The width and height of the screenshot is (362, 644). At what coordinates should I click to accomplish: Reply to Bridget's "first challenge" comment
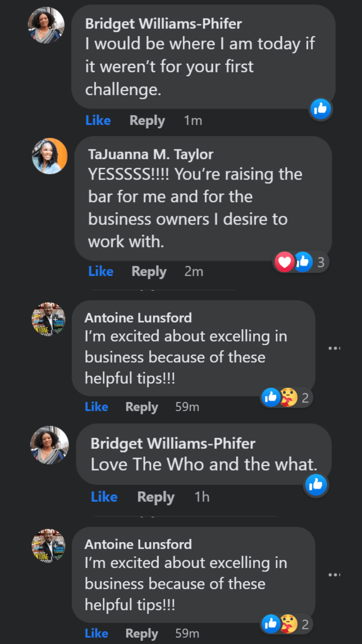pyautogui.click(x=147, y=120)
